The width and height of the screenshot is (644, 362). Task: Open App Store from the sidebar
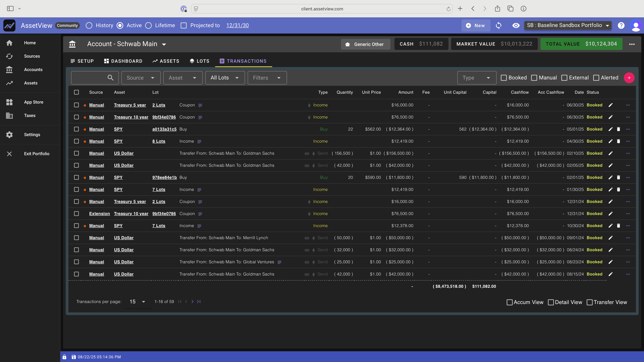click(x=34, y=102)
